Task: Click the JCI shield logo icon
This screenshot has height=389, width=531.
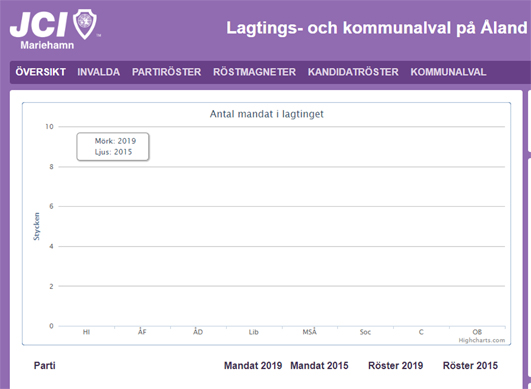Action: tap(85, 24)
